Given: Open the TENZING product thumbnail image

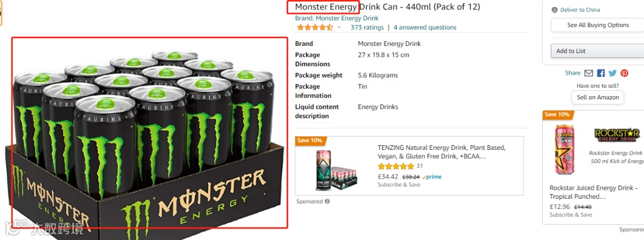Looking at the screenshot, I should [x=336, y=171].
